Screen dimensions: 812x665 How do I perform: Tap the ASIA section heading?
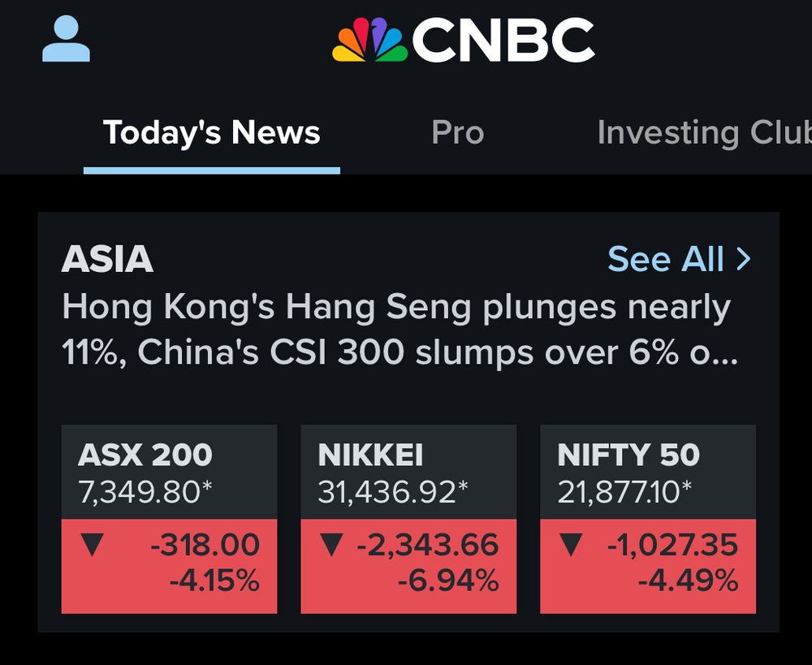(107, 258)
